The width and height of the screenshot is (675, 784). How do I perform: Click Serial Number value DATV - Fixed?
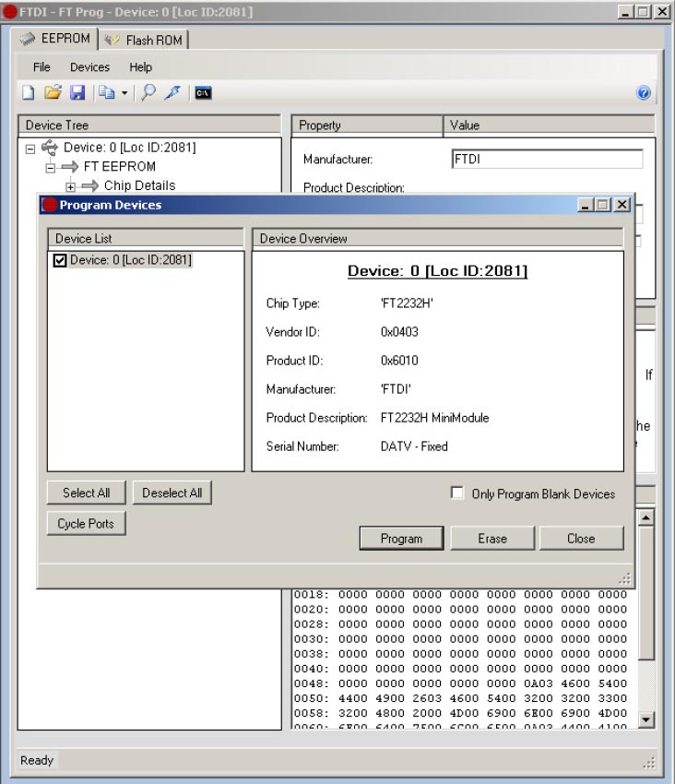click(414, 446)
